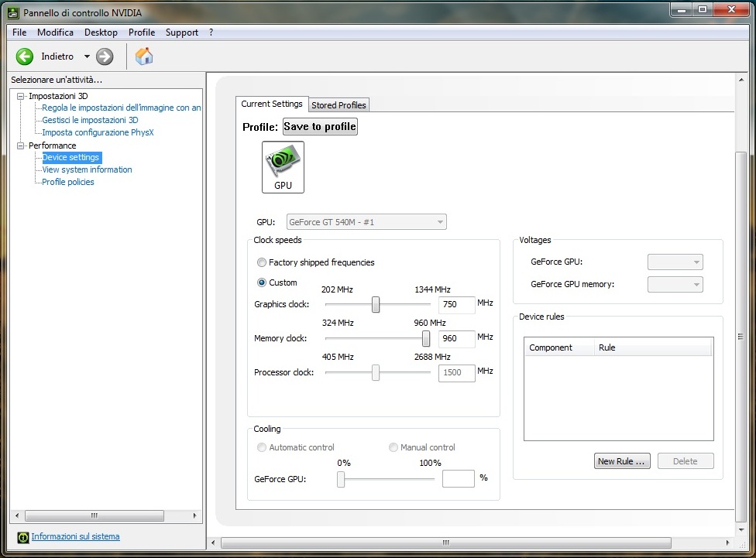Choose Manual control for cooling
The height and width of the screenshot is (558, 756).
(393, 447)
